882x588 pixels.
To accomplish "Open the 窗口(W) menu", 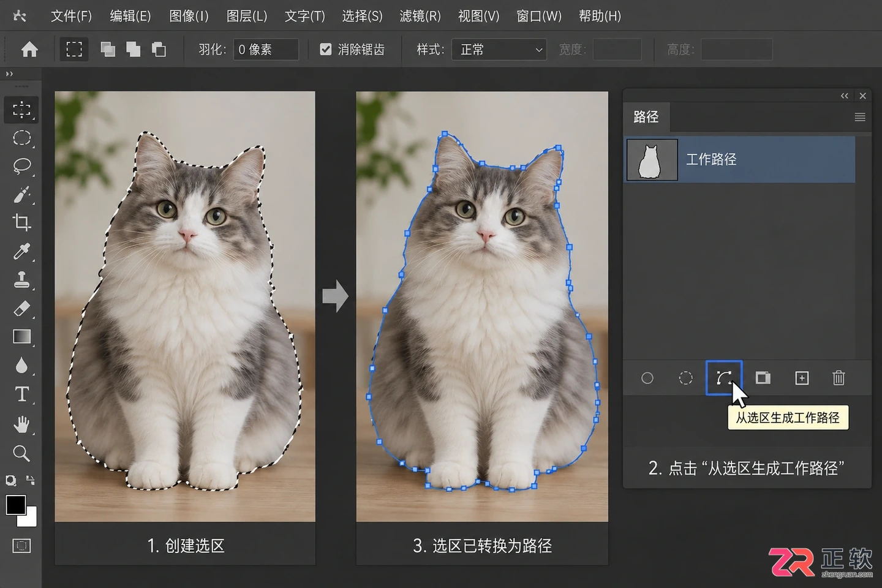I will (x=539, y=16).
